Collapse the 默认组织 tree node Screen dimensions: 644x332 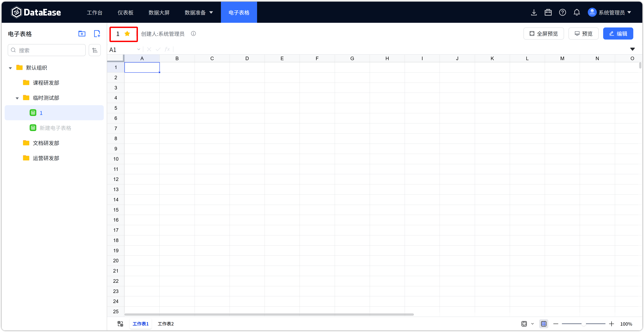[10, 68]
